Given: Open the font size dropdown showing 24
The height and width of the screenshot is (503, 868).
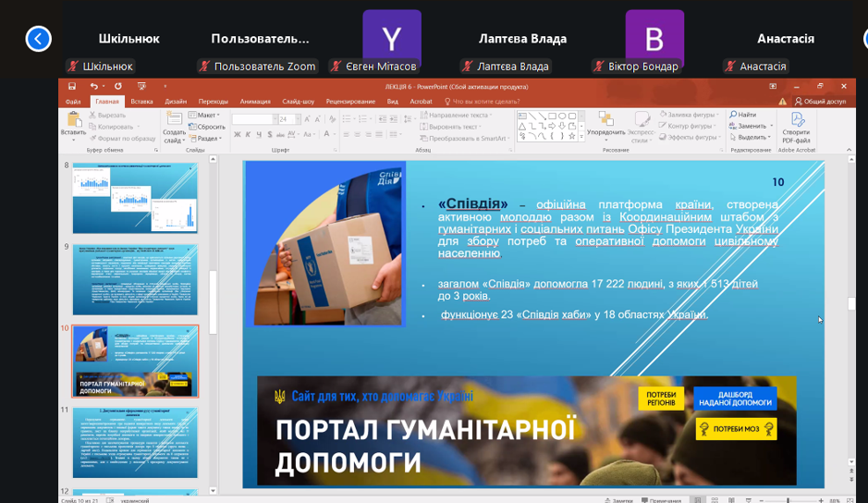Looking at the screenshot, I should coord(297,119).
